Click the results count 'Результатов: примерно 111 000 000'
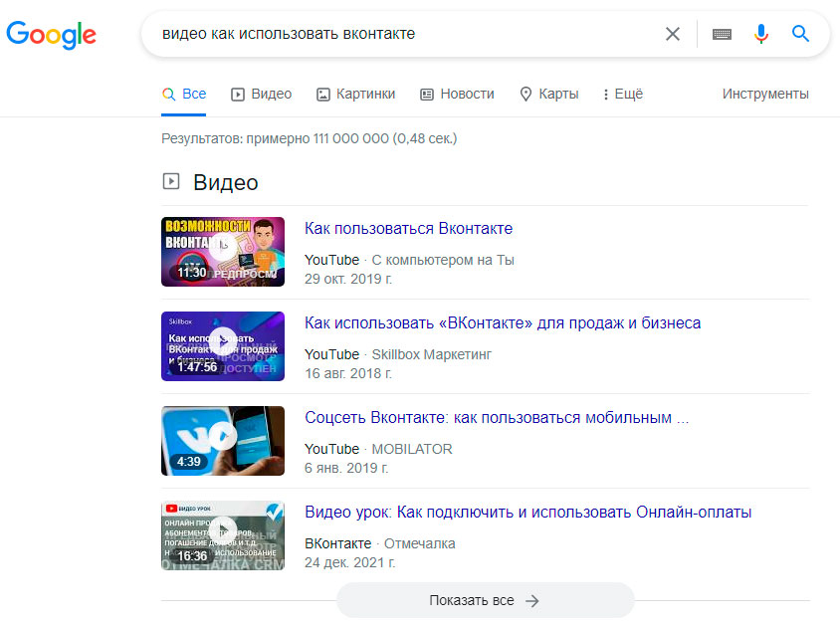Viewport: 840px width, 628px height. pos(275,138)
